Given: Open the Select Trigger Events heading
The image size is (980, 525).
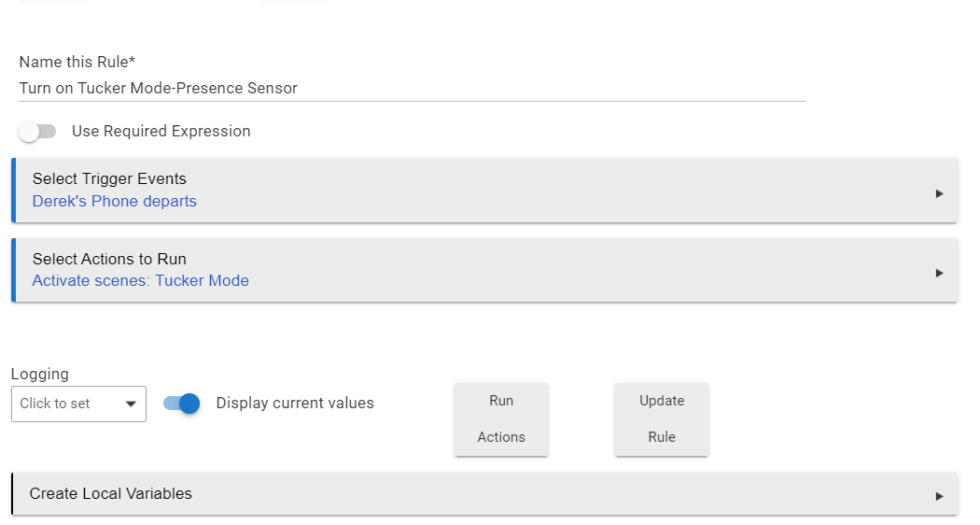Looking at the screenshot, I should 109,179.
